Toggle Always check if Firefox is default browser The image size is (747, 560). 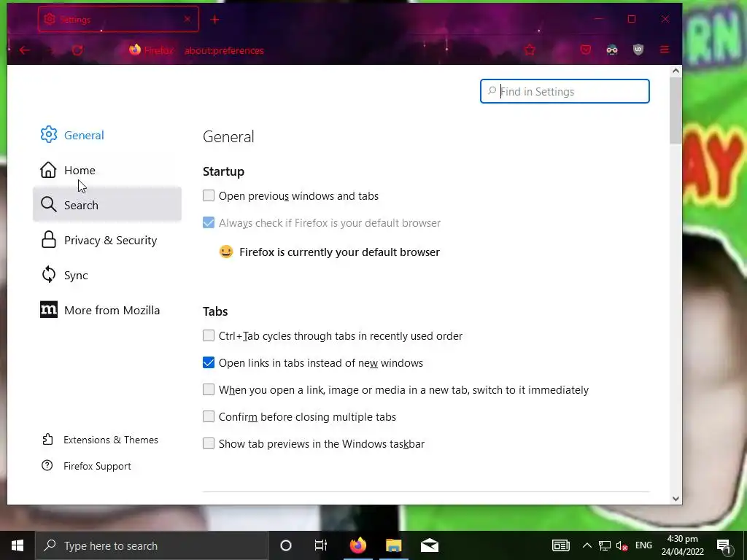click(x=208, y=222)
